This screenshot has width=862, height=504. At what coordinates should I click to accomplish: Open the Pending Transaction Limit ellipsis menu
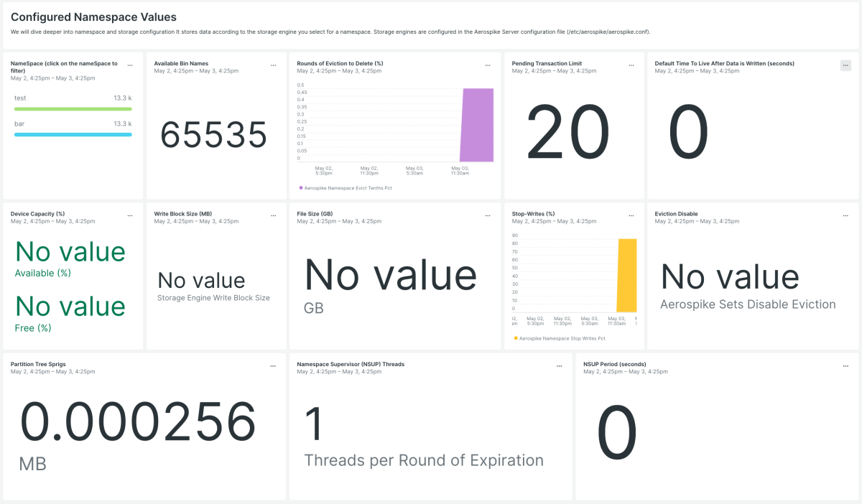click(631, 65)
